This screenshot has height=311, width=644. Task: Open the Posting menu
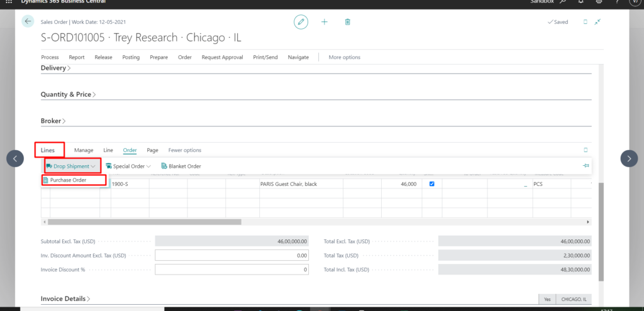pos(131,57)
